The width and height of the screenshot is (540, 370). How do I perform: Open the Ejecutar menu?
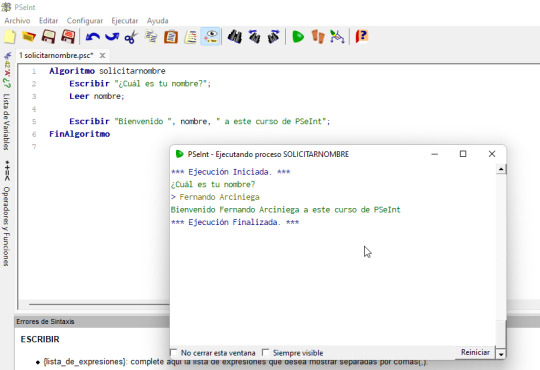[x=125, y=21]
